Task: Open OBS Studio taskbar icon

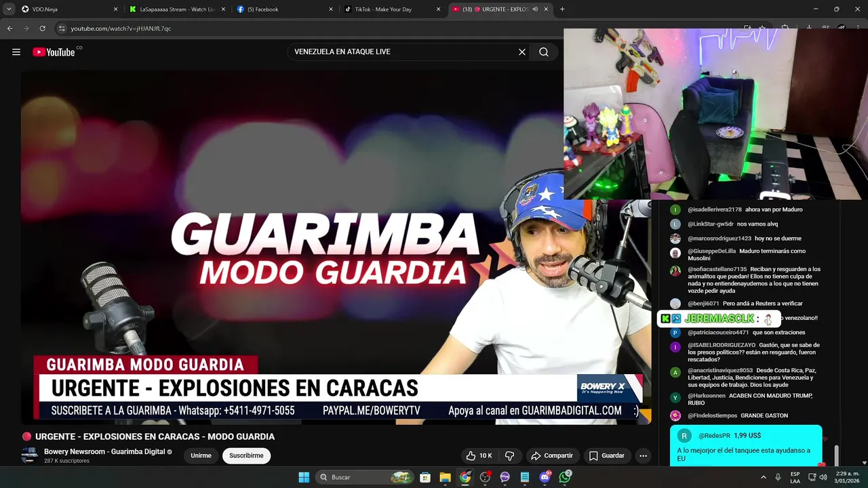Action: 485,477
